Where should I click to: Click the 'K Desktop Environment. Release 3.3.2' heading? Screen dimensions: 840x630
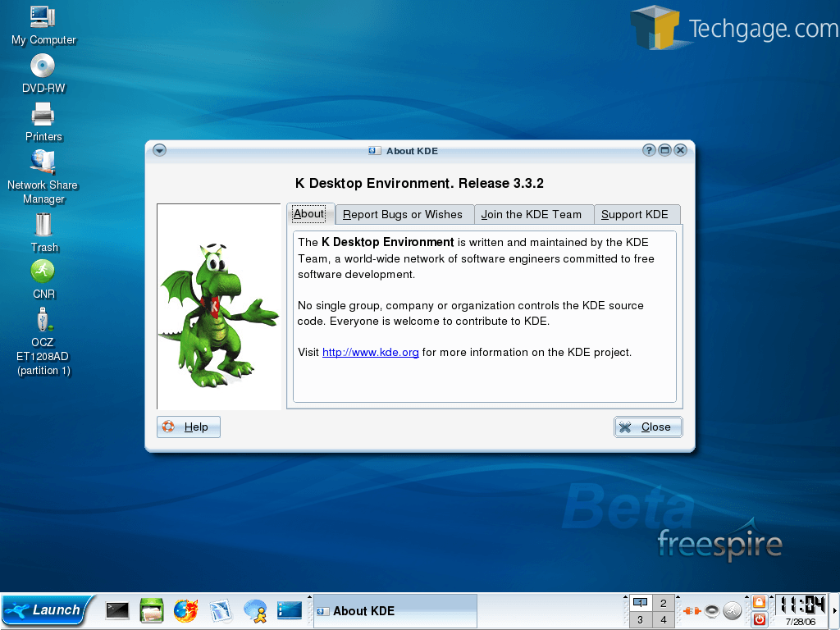coord(419,183)
